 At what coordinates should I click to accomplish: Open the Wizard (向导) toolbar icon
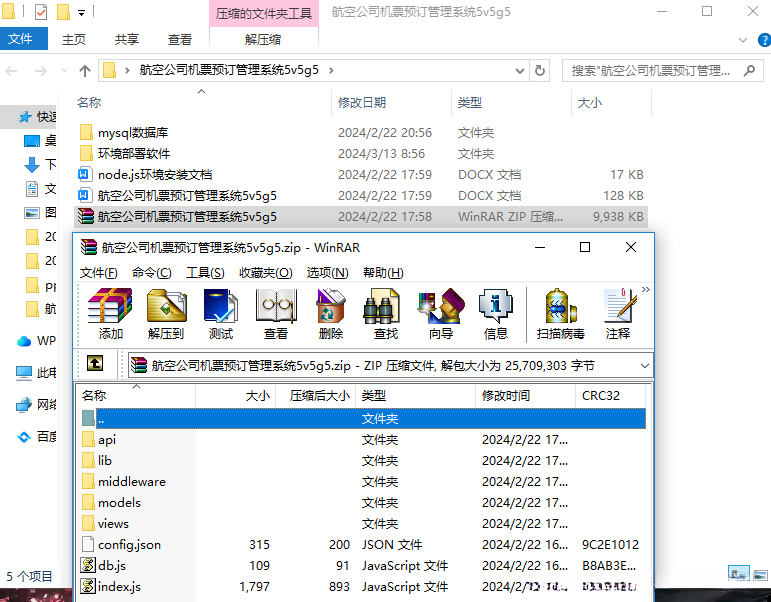(441, 314)
